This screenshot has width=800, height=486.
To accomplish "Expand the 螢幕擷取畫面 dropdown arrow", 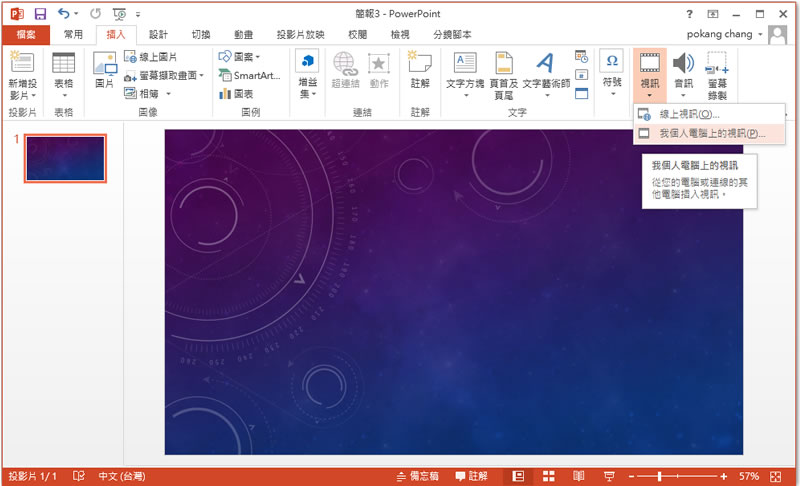I will [x=201, y=76].
